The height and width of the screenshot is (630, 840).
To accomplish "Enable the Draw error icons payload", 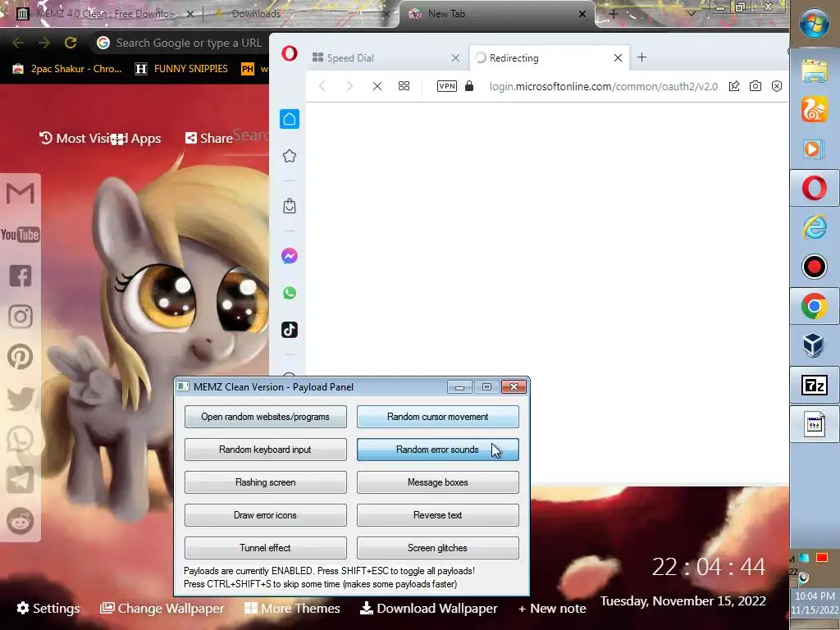I will click(265, 515).
